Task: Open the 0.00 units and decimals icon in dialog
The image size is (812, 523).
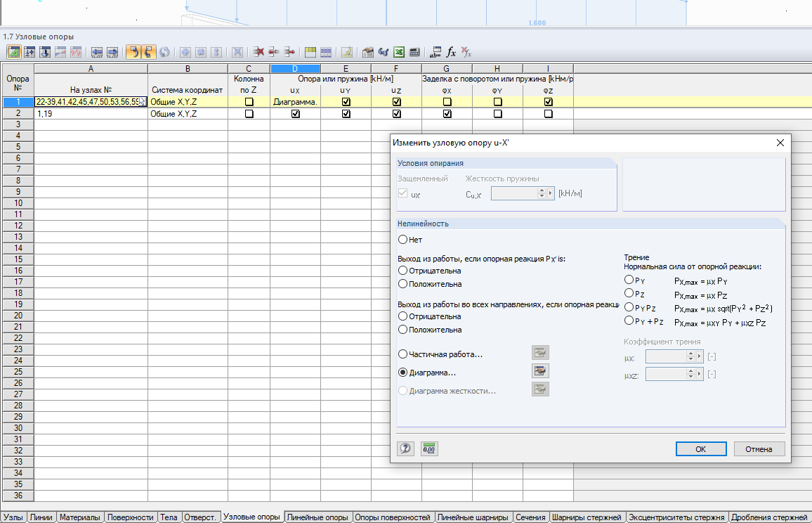Action: [429, 448]
